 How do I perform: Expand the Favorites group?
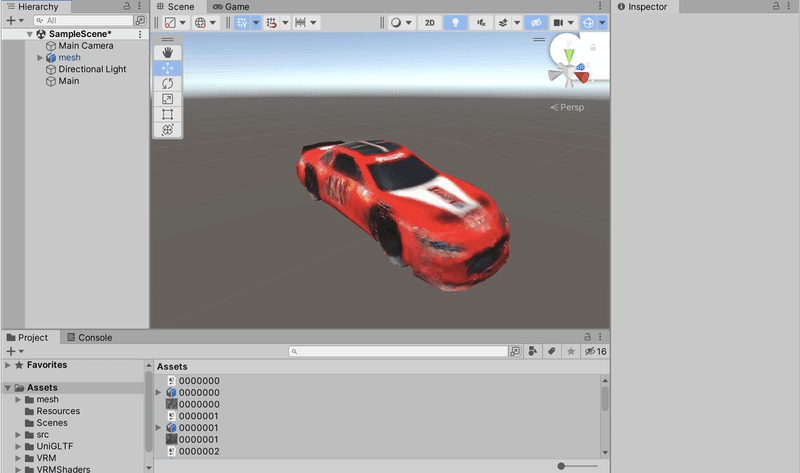coord(8,365)
